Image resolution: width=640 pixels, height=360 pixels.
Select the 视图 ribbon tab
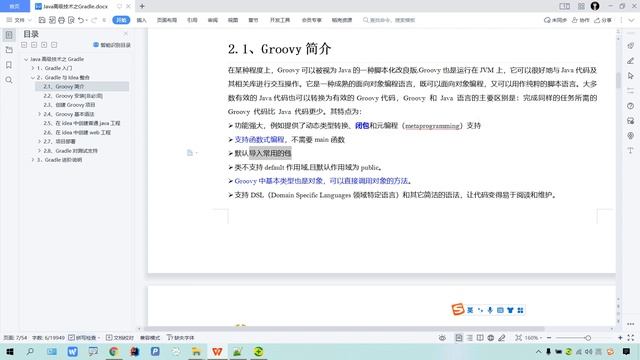(233, 20)
